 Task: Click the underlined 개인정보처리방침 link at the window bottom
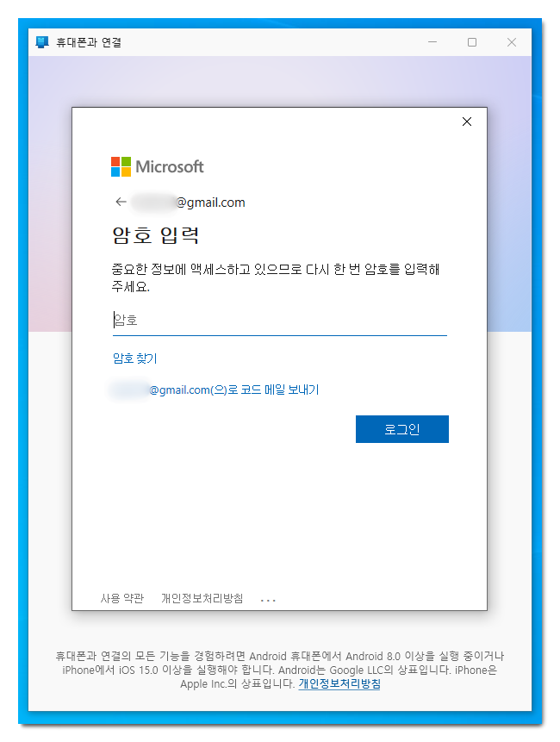pyautogui.click(x=339, y=683)
